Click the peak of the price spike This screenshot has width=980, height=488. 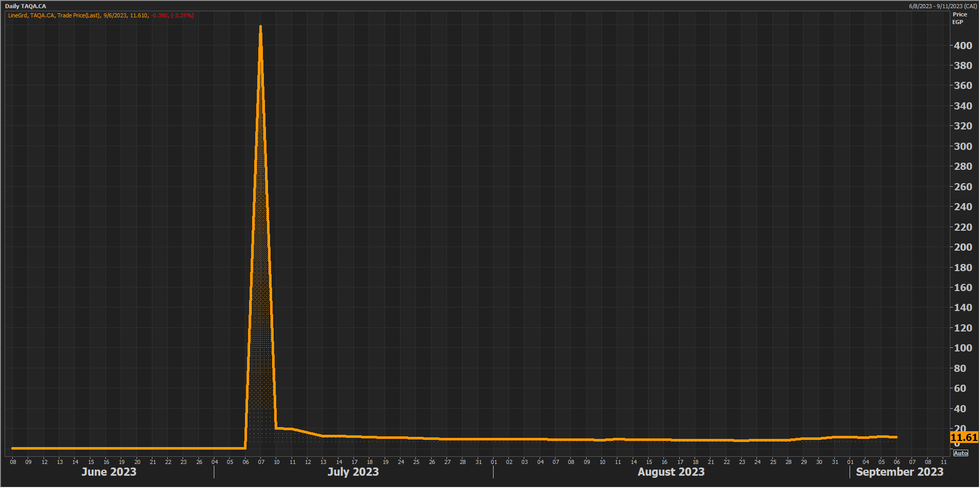[x=261, y=27]
